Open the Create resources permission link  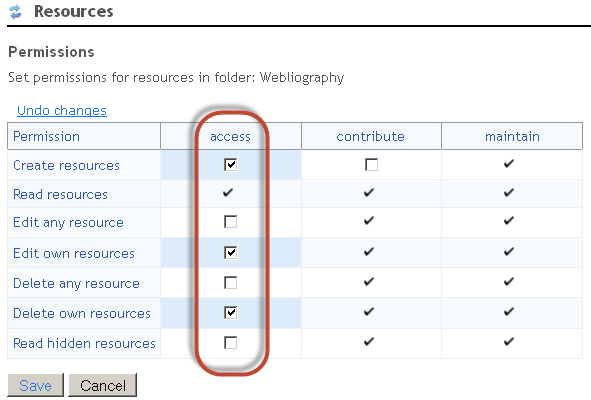click(66, 165)
